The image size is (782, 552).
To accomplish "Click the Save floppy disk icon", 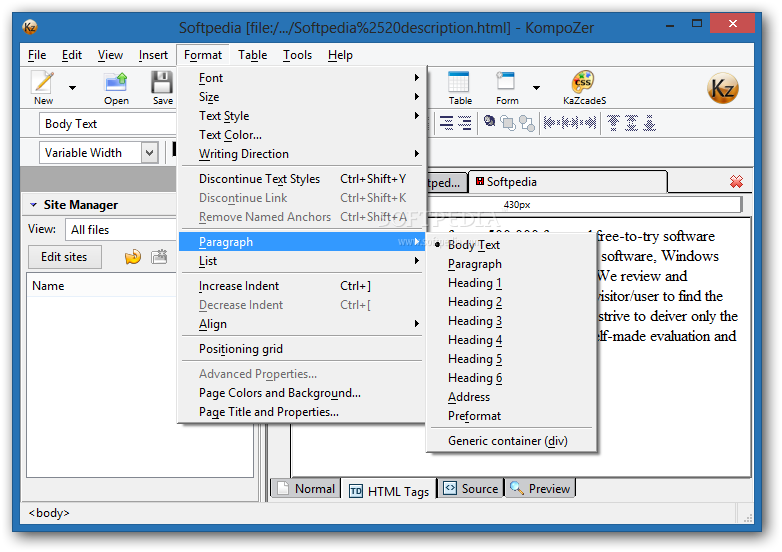I will 162,82.
